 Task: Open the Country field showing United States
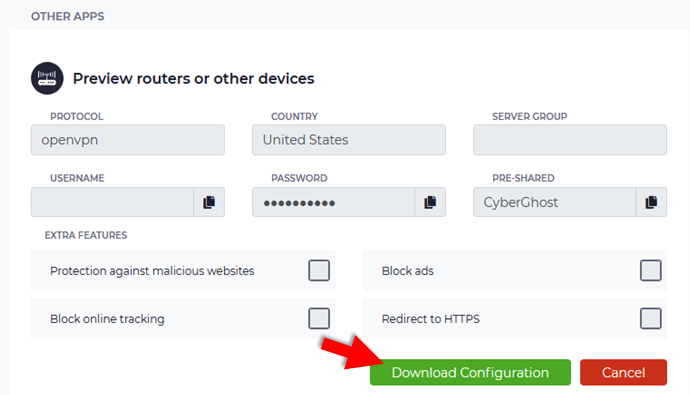(x=349, y=140)
